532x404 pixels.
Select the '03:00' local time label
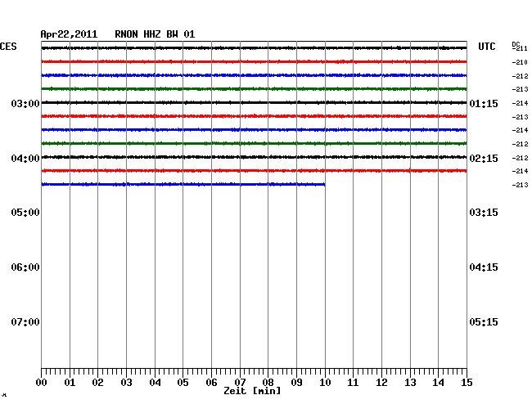25,103
